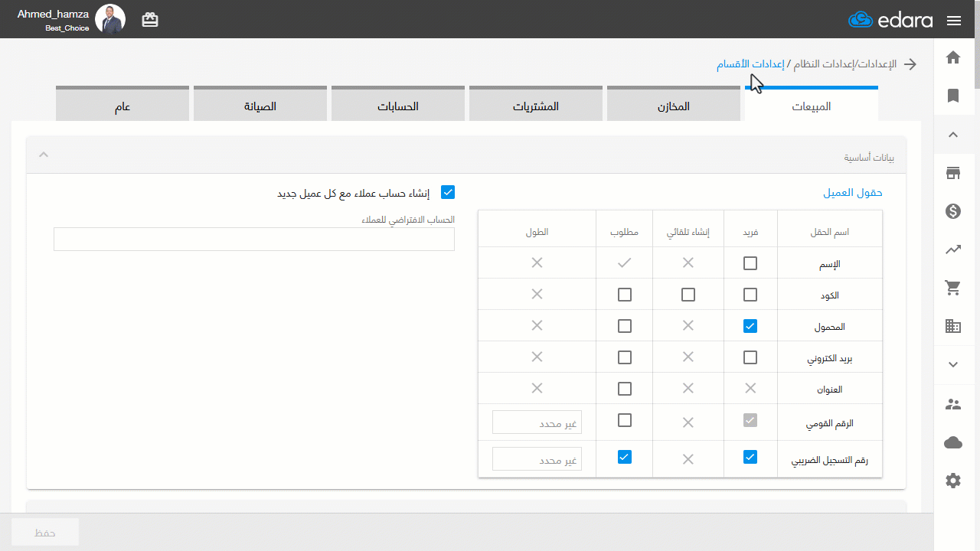Check فريد for بريد الكتروني row
The image size is (980, 551).
click(750, 357)
